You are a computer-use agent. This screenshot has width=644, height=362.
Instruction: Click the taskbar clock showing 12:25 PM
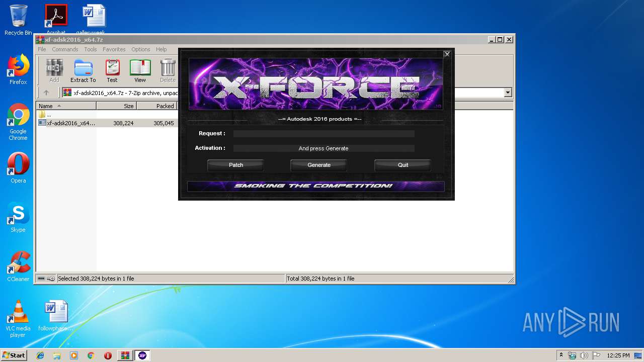tap(618, 355)
